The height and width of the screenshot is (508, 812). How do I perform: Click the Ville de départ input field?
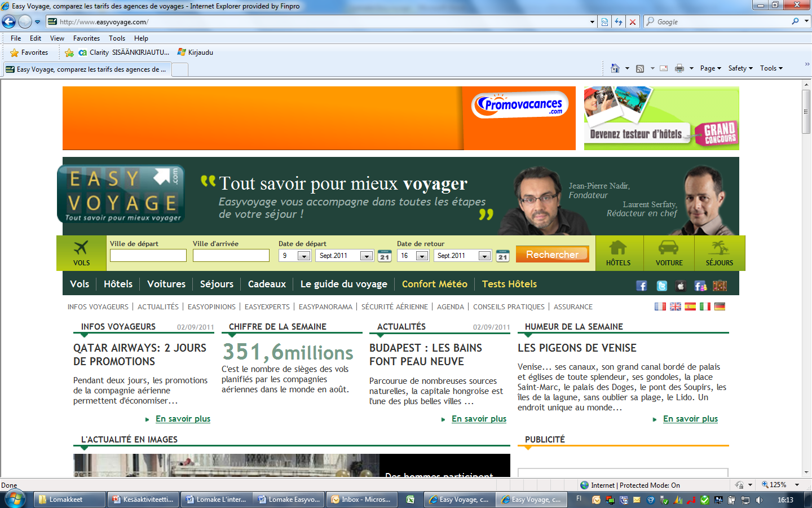(148, 256)
